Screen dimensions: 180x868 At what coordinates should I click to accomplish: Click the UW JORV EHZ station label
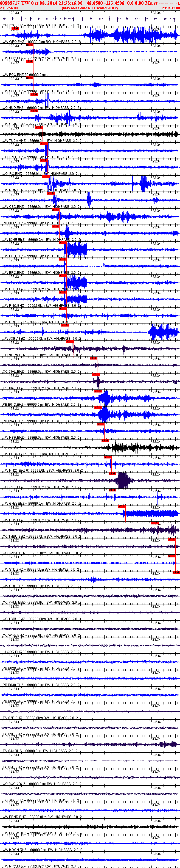point(42,339)
